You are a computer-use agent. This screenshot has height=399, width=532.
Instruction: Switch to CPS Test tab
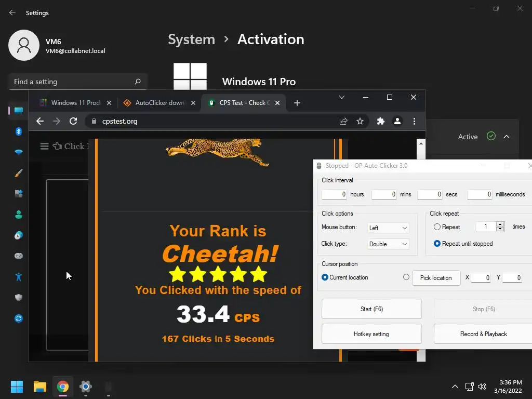pyautogui.click(x=245, y=103)
